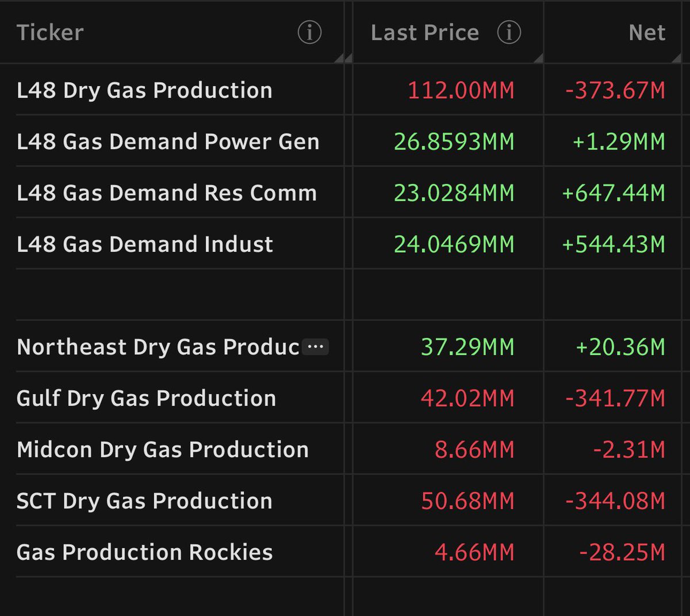Select the SCT Dry Gas Production ticker
The width and height of the screenshot is (690, 616).
pos(144,500)
